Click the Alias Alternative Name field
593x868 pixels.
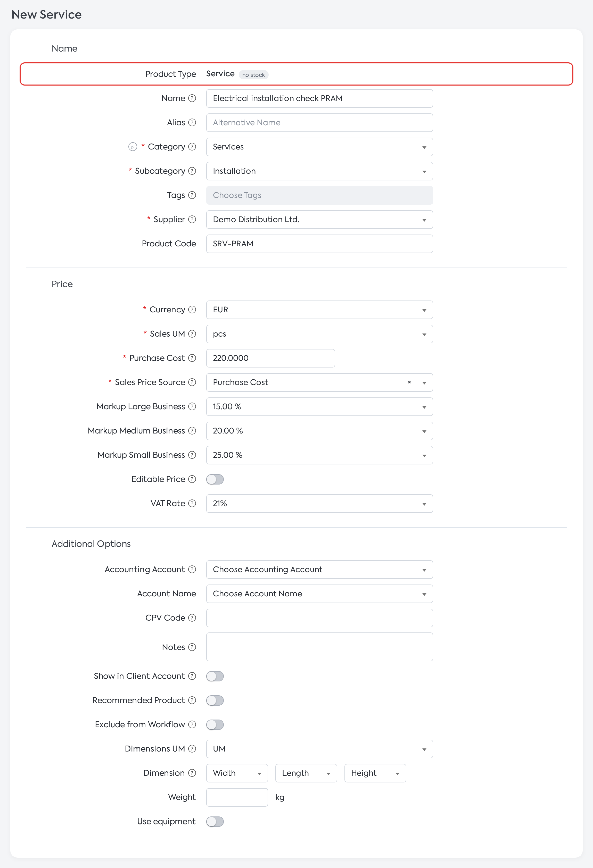point(319,122)
